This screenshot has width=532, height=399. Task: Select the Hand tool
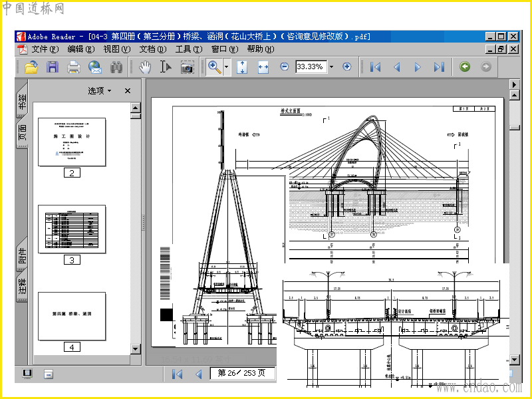pos(145,66)
